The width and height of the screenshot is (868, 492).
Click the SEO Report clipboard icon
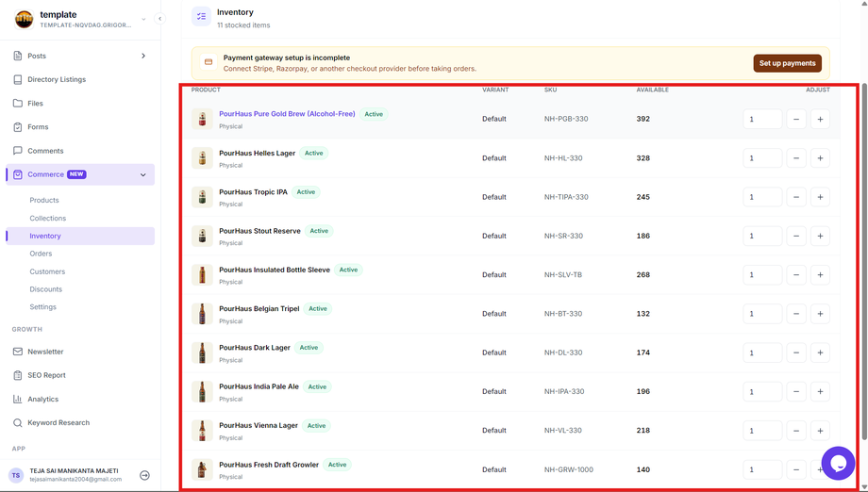click(x=18, y=375)
